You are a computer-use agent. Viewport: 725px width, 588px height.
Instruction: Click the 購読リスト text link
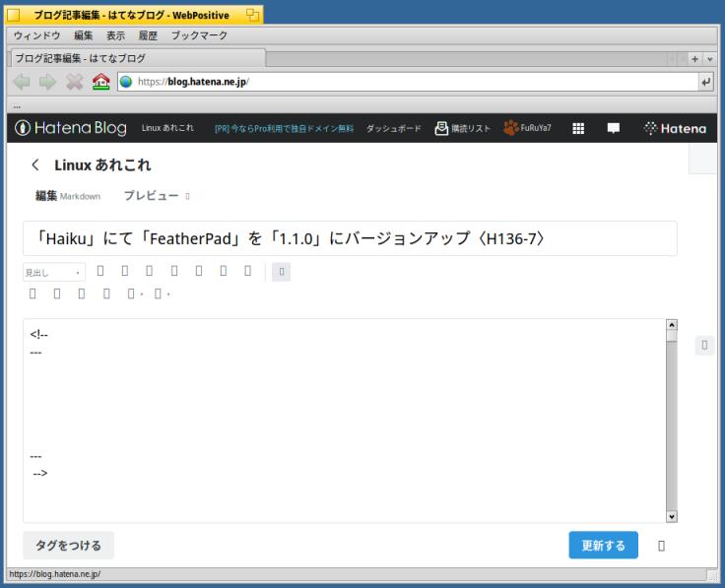pos(471,128)
